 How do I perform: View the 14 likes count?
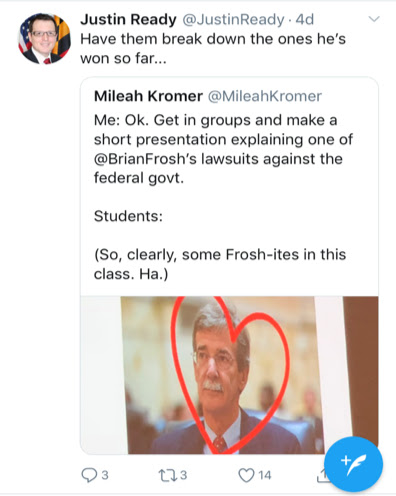(265, 475)
